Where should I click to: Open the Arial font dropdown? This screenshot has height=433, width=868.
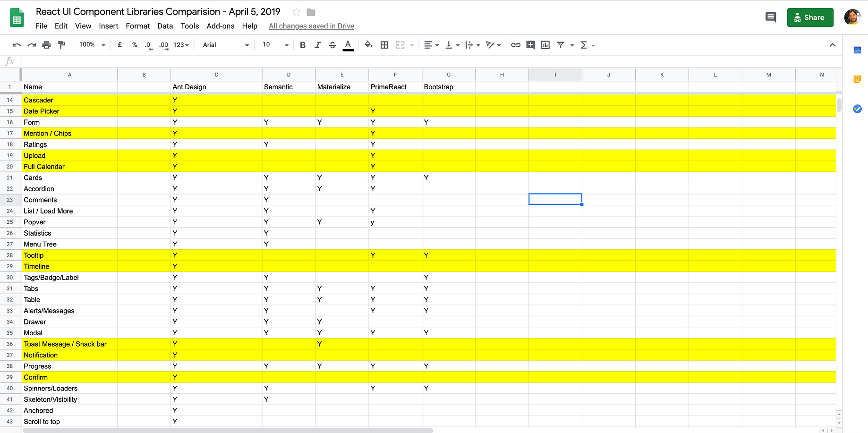[x=226, y=45]
